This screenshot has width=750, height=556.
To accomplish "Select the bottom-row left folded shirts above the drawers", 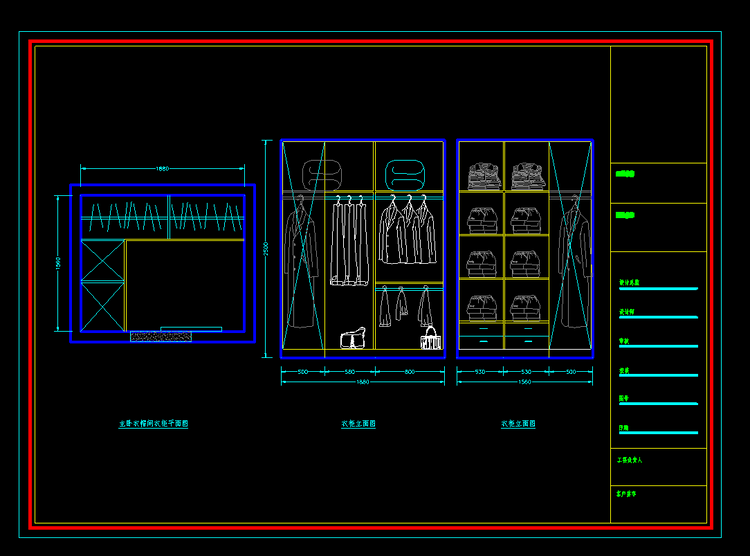I will point(482,307).
